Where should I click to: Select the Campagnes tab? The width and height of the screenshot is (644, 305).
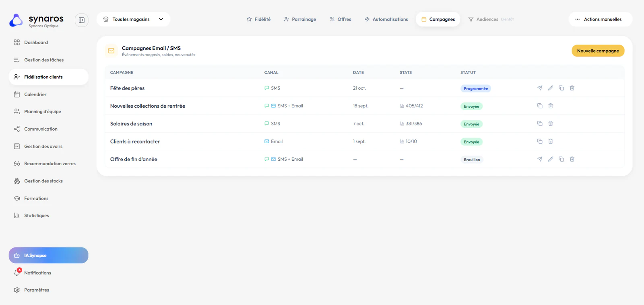pos(438,19)
